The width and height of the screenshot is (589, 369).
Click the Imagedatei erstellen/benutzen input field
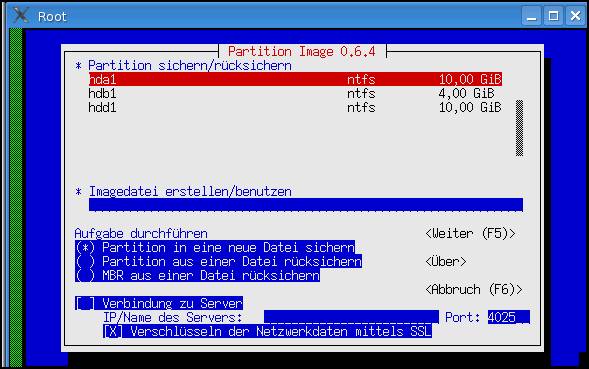[306, 205]
